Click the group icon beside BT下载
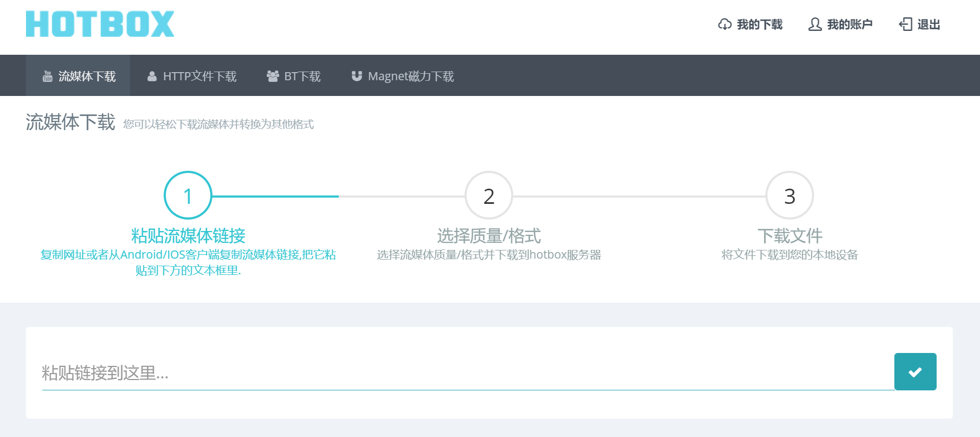The width and height of the screenshot is (980, 437). tap(273, 76)
